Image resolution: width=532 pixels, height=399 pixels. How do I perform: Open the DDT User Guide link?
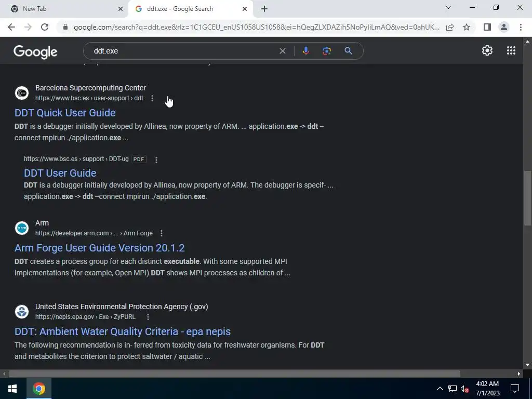60,173
